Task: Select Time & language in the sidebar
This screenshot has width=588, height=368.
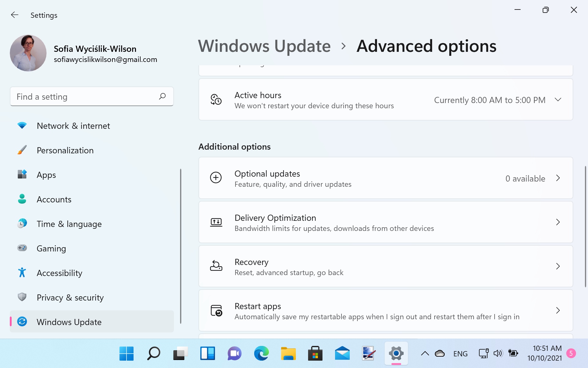Action: pyautogui.click(x=92, y=224)
